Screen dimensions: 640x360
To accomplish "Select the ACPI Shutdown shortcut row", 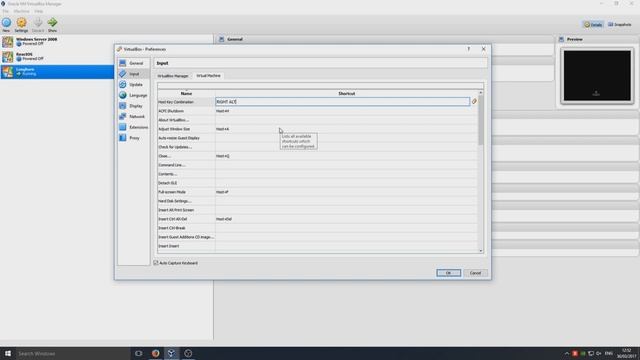I will tap(317, 111).
